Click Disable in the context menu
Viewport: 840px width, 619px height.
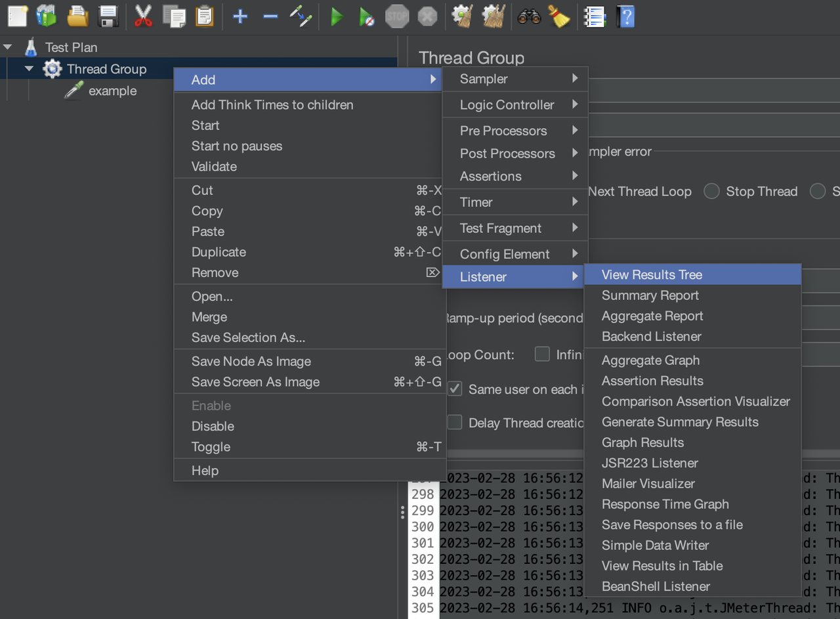coord(213,426)
